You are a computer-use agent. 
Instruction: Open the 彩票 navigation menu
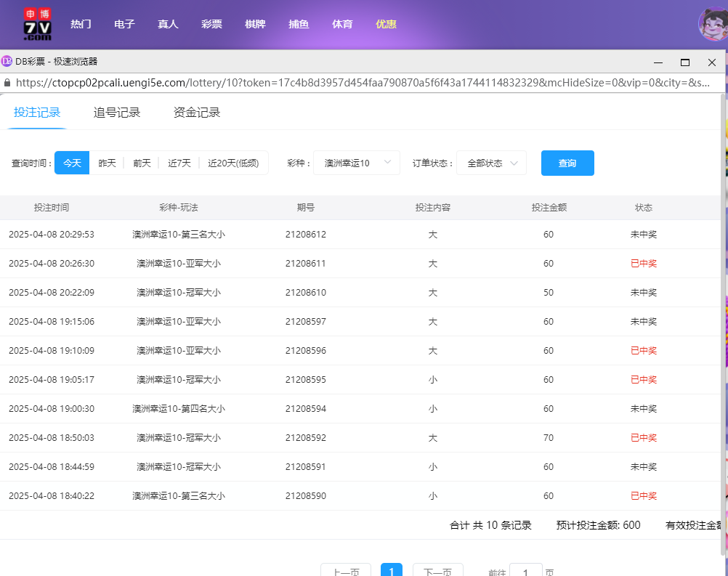coord(211,24)
